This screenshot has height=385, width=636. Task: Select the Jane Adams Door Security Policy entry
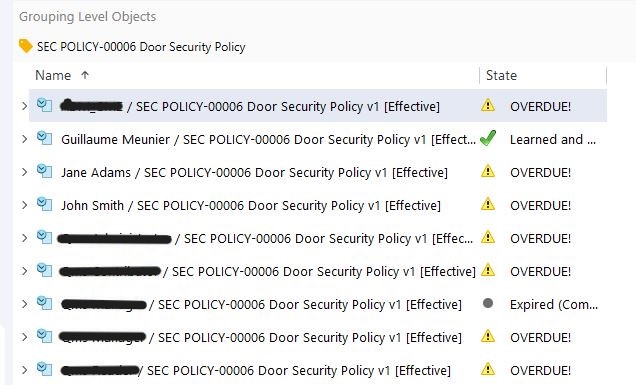pos(254,172)
